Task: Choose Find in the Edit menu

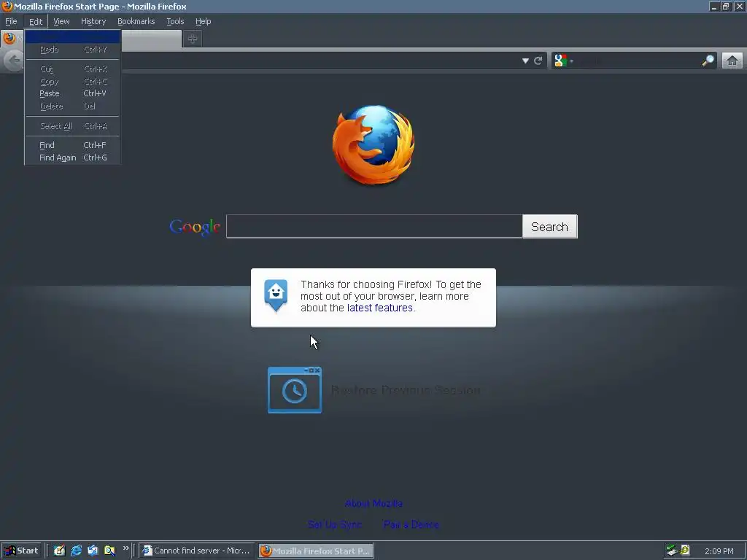Action: point(72,145)
